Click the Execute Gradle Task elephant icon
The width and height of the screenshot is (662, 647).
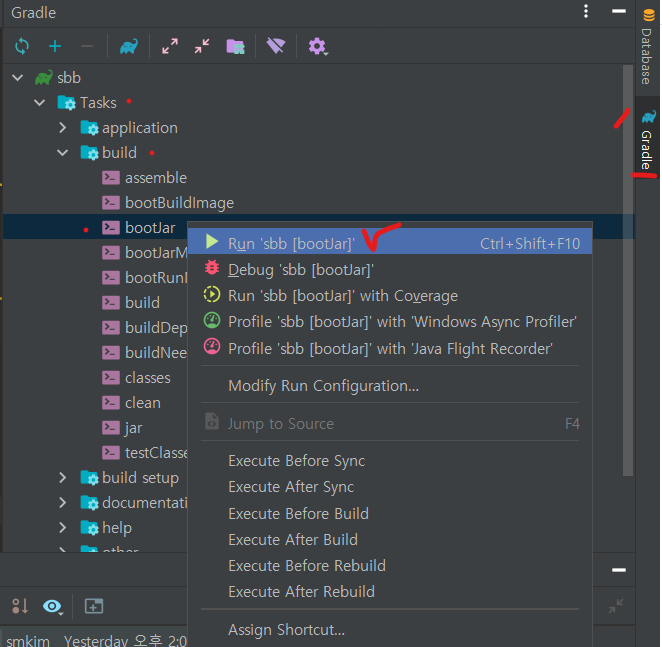pyautogui.click(x=128, y=46)
